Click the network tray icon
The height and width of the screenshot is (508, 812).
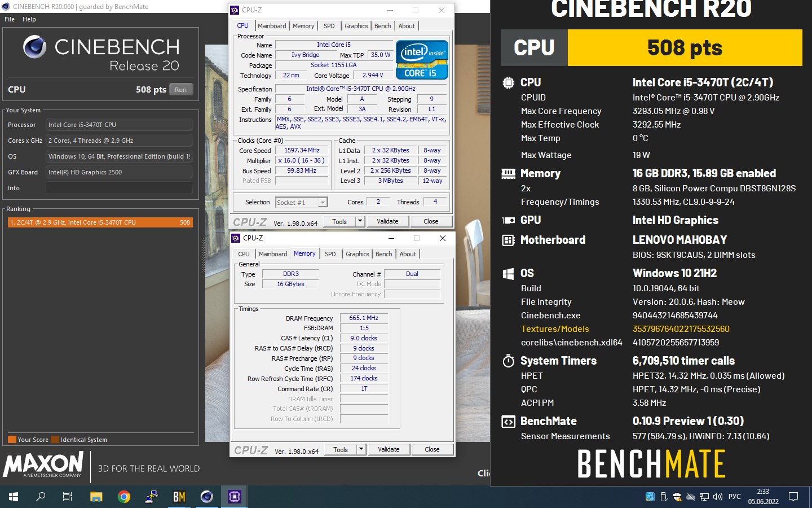click(704, 497)
